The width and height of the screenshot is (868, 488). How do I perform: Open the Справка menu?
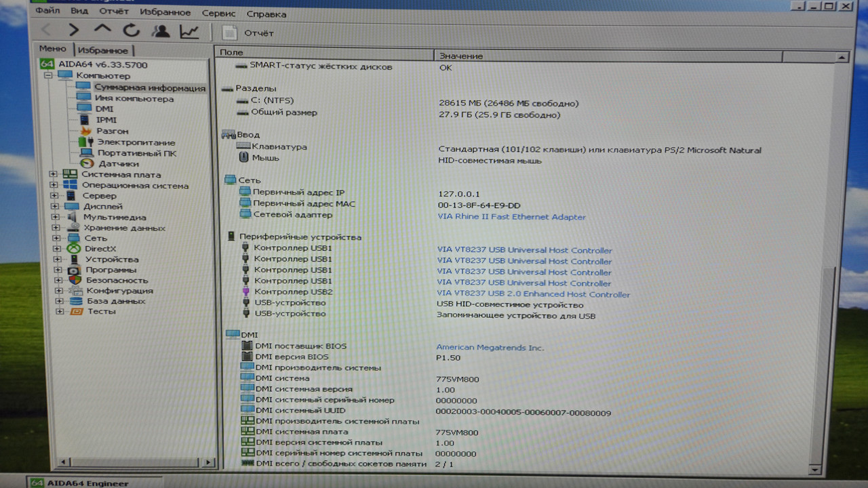pyautogui.click(x=266, y=14)
